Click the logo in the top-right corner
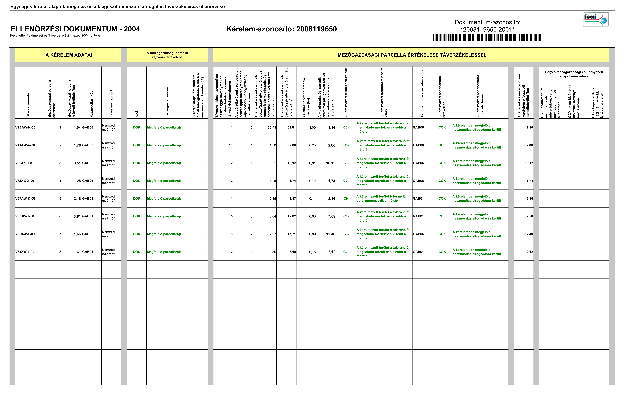The image size is (625, 395). [596, 19]
